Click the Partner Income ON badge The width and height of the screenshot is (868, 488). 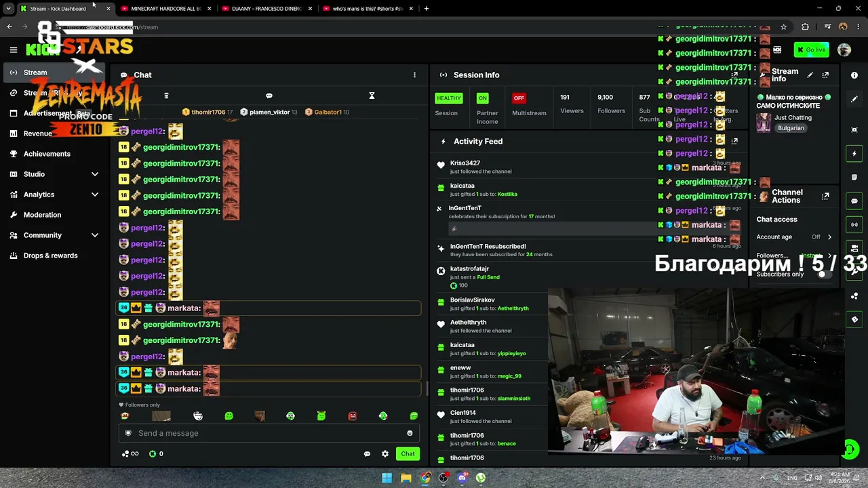coord(482,98)
